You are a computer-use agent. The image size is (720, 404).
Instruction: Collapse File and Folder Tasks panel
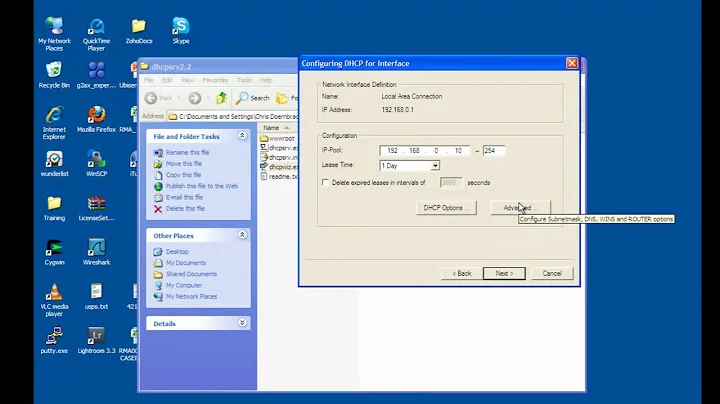242,135
